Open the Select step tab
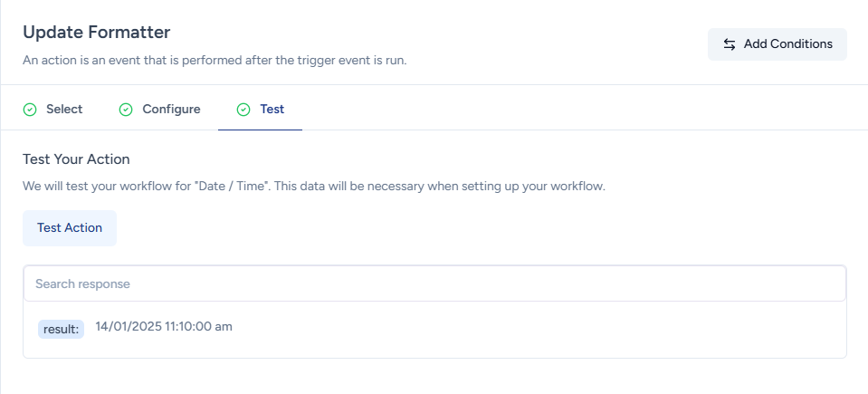This screenshot has height=394, width=868. (63, 110)
